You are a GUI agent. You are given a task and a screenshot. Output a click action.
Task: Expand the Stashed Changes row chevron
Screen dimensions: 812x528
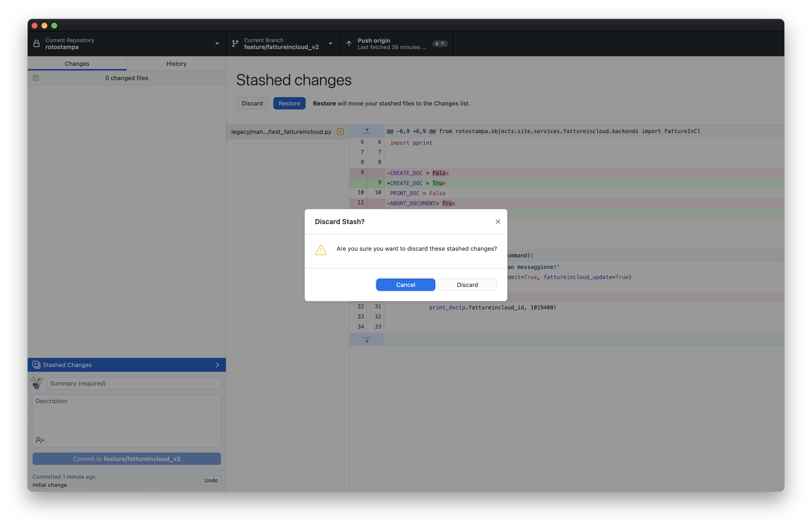217,365
